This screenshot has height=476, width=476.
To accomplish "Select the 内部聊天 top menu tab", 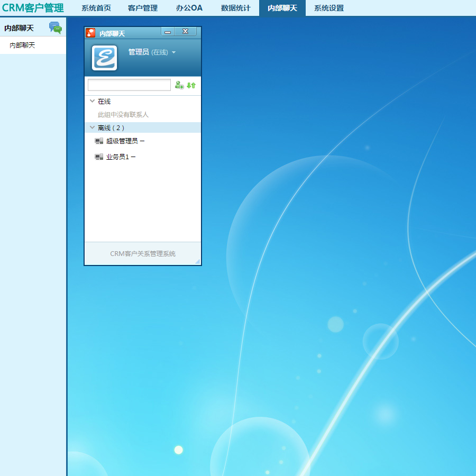I will click(x=282, y=8).
